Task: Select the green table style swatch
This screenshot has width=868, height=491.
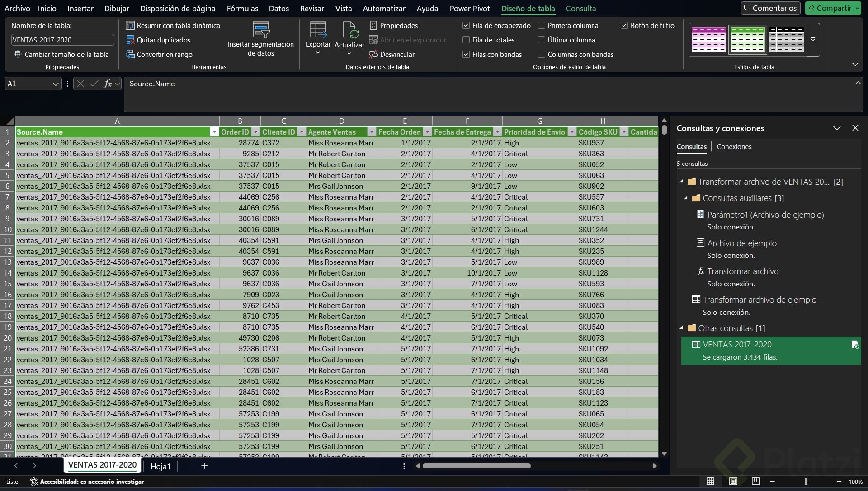Action: tap(747, 40)
